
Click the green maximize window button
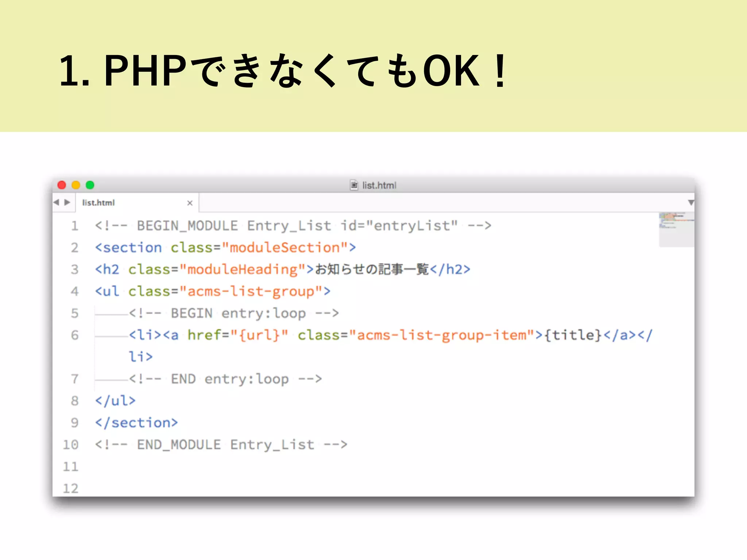[x=90, y=185]
